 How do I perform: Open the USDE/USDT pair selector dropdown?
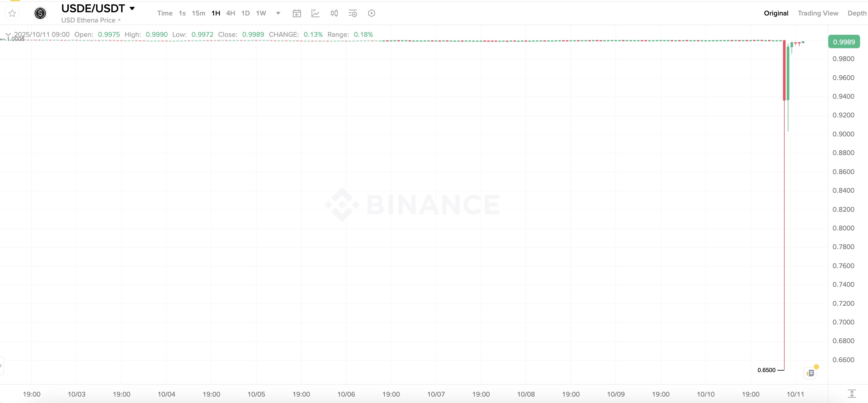(x=132, y=8)
